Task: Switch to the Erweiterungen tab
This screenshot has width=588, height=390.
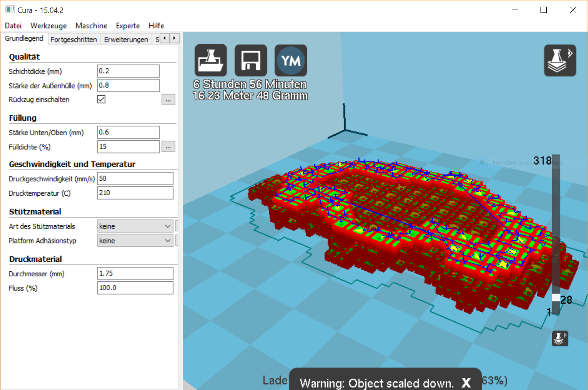Action: (x=126, y=40)
